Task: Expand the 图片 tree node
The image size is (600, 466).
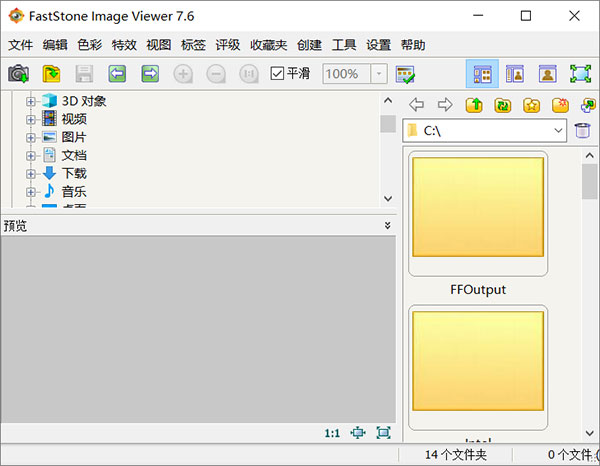Action: (x=31, y=137)
